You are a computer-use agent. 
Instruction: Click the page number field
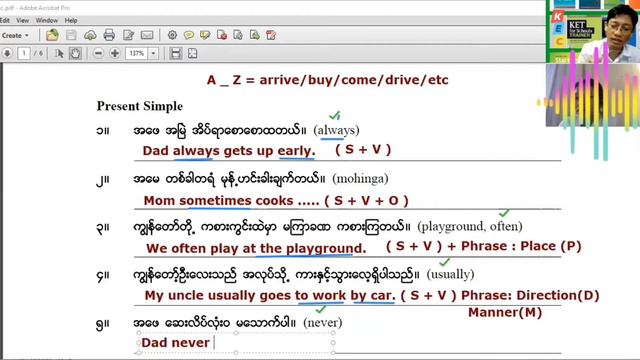pos(24,53)
